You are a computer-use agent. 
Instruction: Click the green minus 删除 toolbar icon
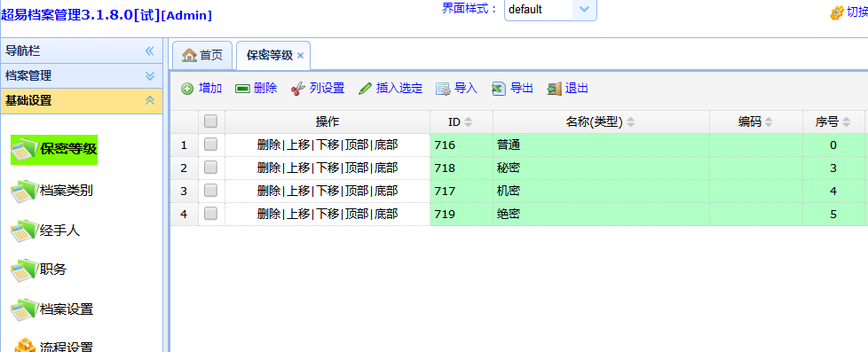click(x=242, y=89)
